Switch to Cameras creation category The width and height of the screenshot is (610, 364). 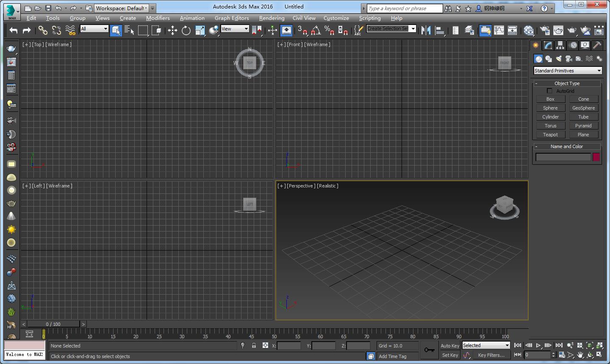pyautogui.click(x=569, y=59)
